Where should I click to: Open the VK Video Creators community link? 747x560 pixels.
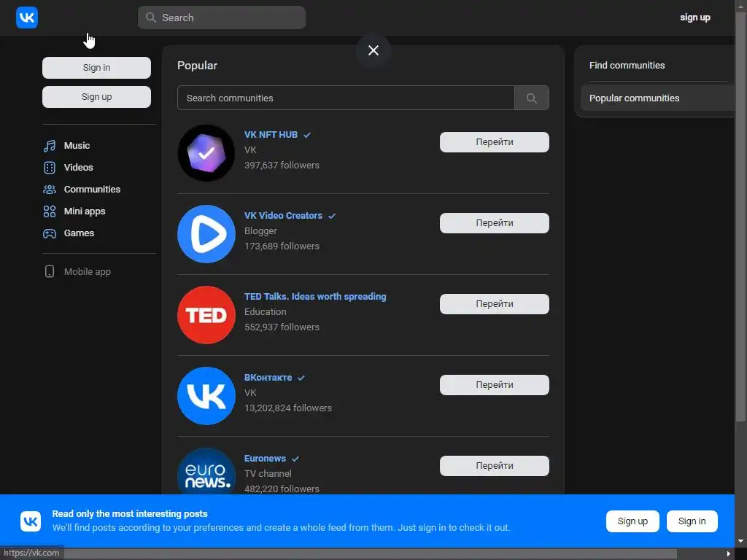point(284,216)
